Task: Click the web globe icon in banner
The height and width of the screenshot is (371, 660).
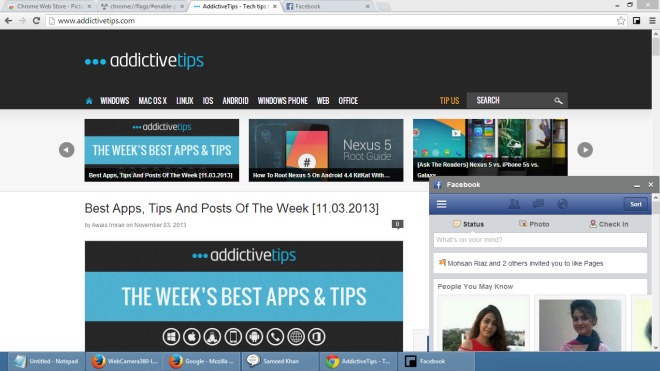Action: (296, 337)
